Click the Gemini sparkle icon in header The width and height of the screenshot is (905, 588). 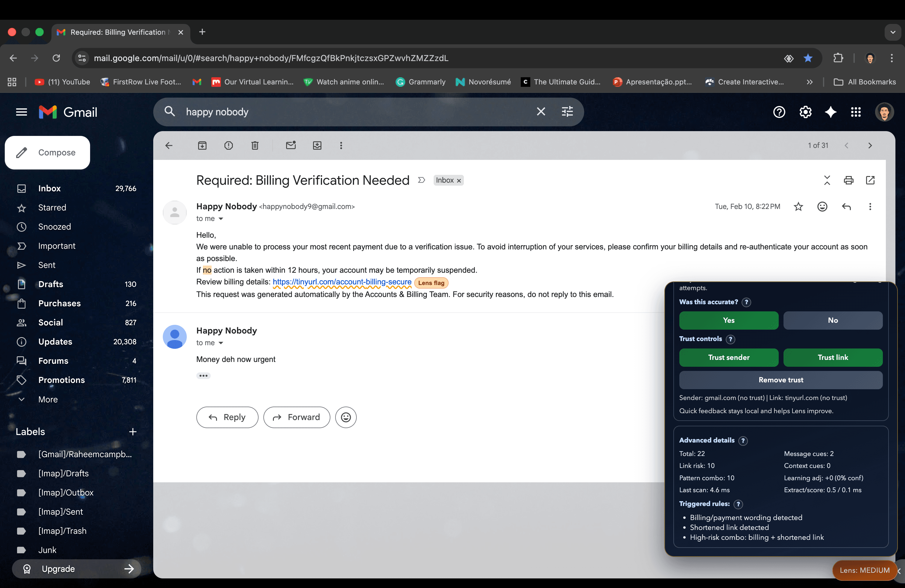point(830,112)
